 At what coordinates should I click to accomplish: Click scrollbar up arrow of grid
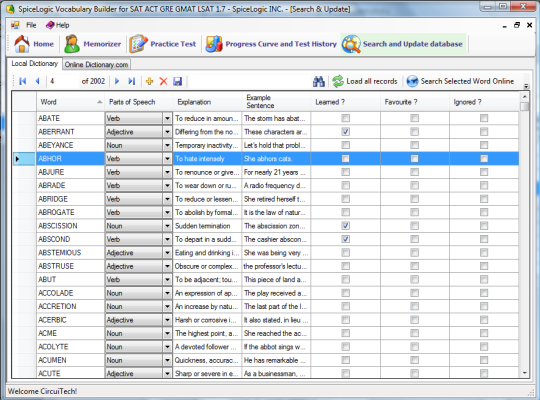coord(525,96)
